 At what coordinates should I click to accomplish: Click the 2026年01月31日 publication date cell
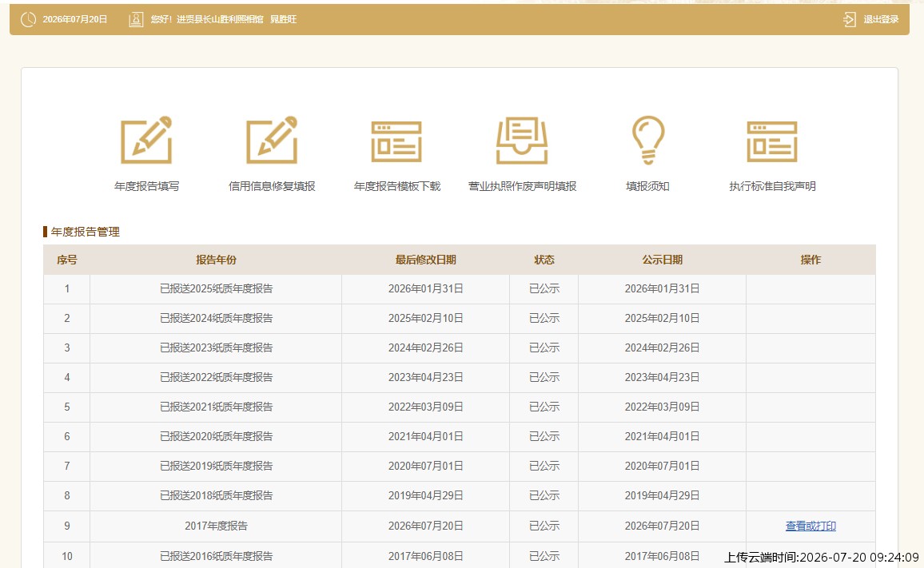[663, 288]
